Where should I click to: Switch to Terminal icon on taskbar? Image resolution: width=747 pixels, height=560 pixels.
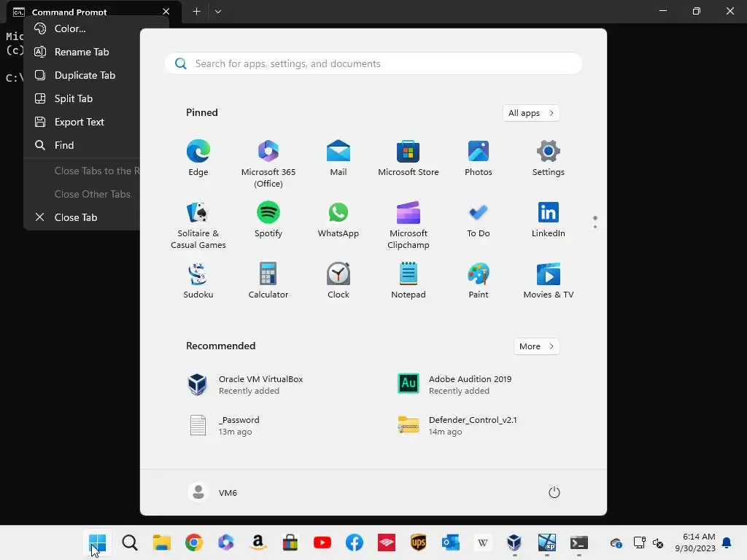pos(578,542)
